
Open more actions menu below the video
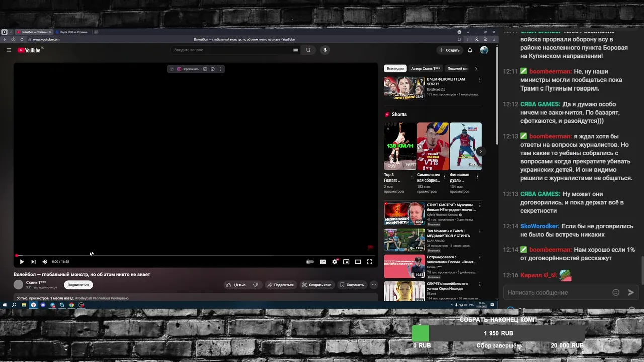coord(374,285)
